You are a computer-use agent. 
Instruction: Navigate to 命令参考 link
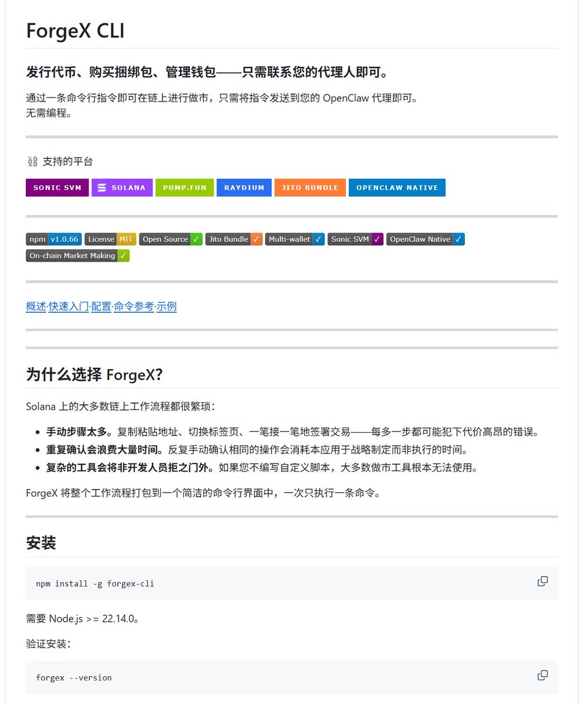tap(134, 306)
